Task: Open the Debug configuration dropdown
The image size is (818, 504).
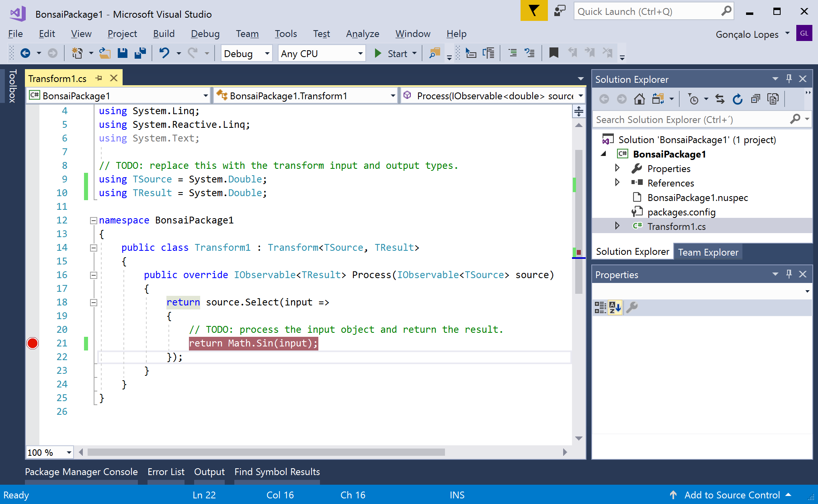Action: tap(246, 53)
